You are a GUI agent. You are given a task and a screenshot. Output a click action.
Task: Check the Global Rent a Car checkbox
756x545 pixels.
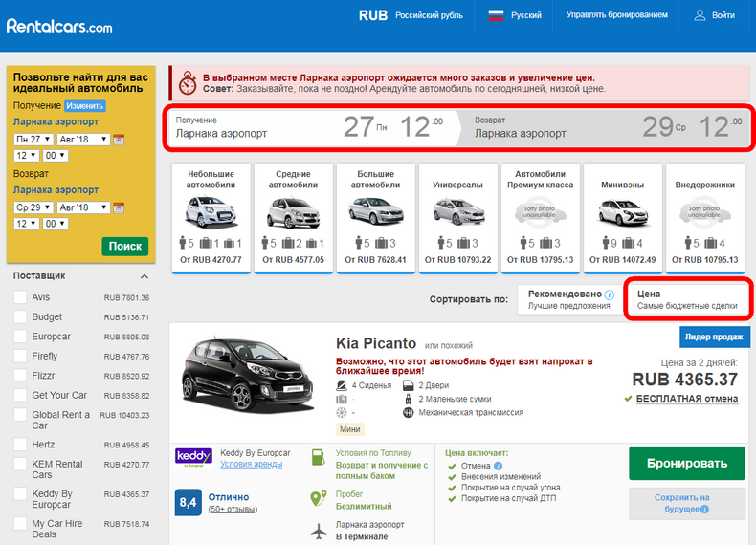click(x=20, y=415)
